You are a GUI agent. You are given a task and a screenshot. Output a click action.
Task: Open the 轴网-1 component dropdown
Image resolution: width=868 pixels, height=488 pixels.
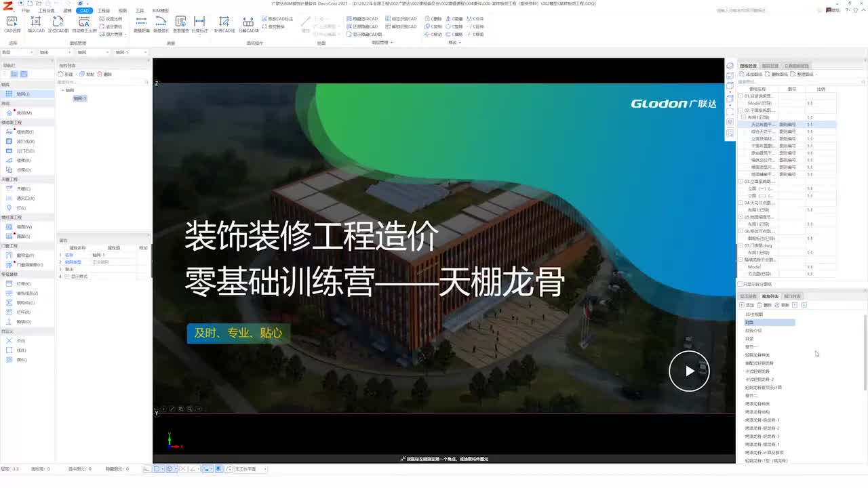pyautogui.click(x=130, y=52)
